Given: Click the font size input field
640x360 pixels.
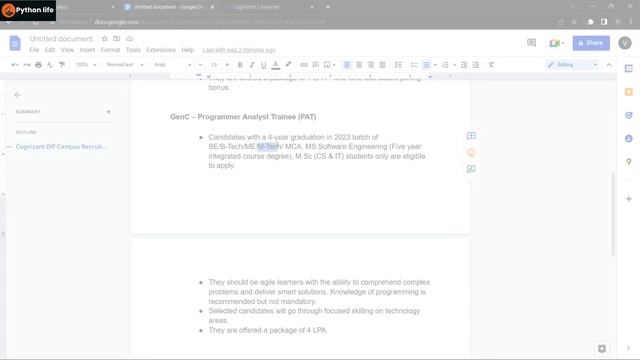Looking at the screenshot, I should point(214,65).
